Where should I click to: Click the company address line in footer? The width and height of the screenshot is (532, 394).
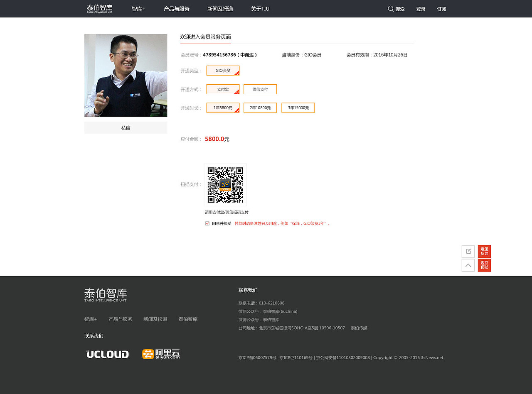(x=292, y=328)
